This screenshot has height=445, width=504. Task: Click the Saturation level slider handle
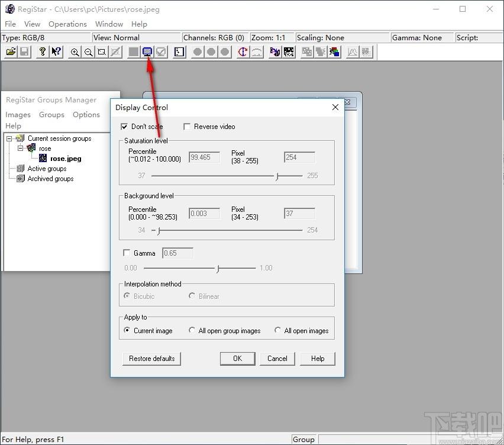click(277, 176)
